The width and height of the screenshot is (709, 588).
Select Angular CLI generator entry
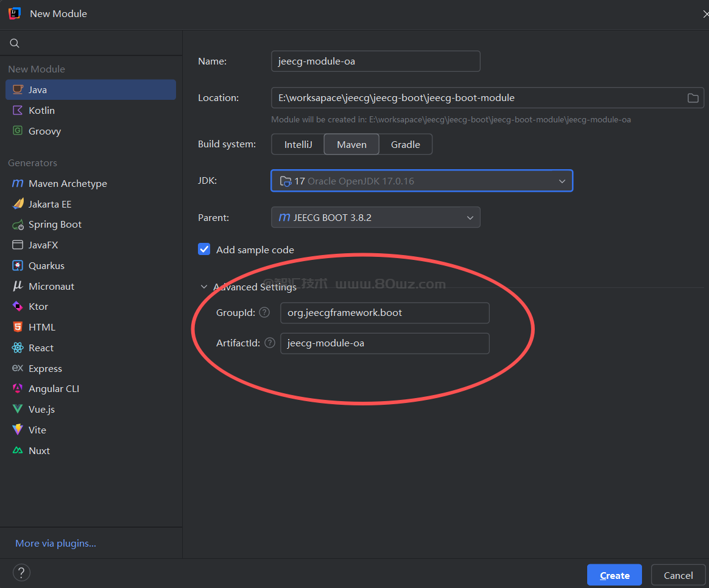(90, 389)
